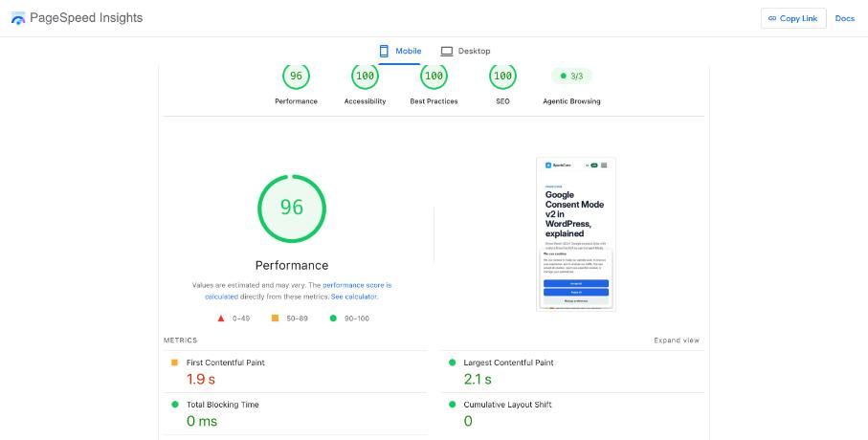Image resolution: width=868 pixels, height=440 pixels.
Task: Click the green circle 90–100 legend icon
Action: pos(333,319)
